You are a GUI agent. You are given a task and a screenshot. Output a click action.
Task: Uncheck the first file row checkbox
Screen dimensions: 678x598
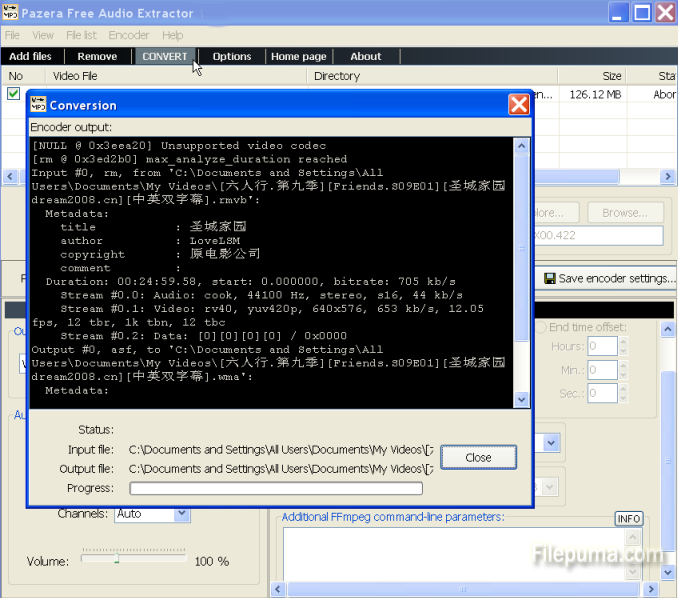coord(13,93)
